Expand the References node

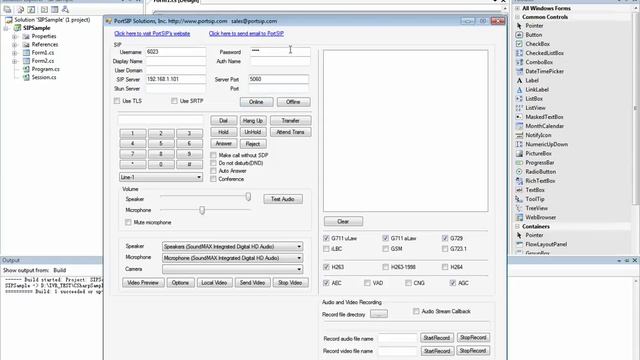15,44
